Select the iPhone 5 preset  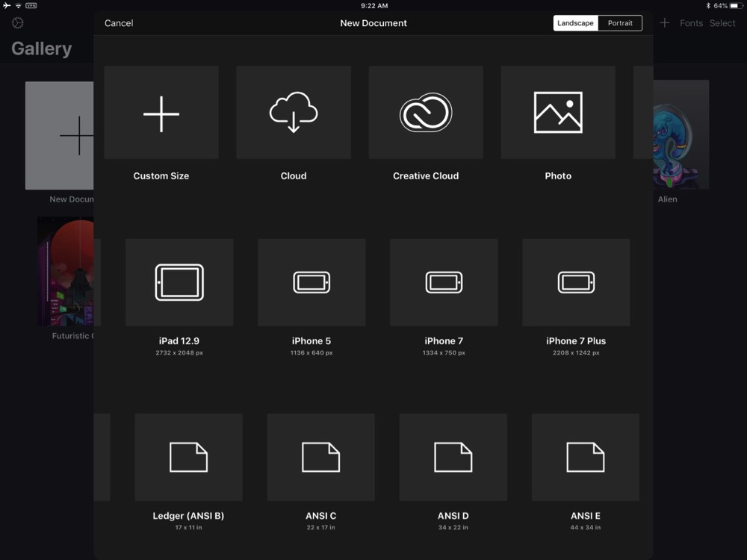pyautogui.click(x=311, y=282)
